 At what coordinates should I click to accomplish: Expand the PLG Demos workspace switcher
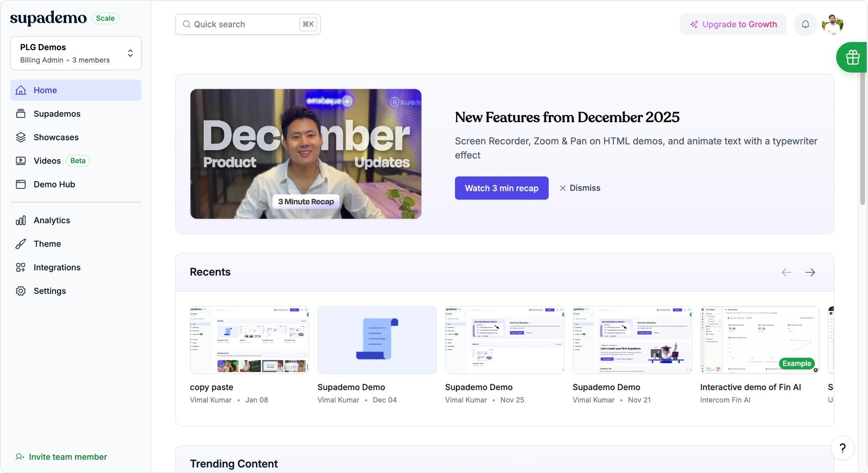[76, 53]
